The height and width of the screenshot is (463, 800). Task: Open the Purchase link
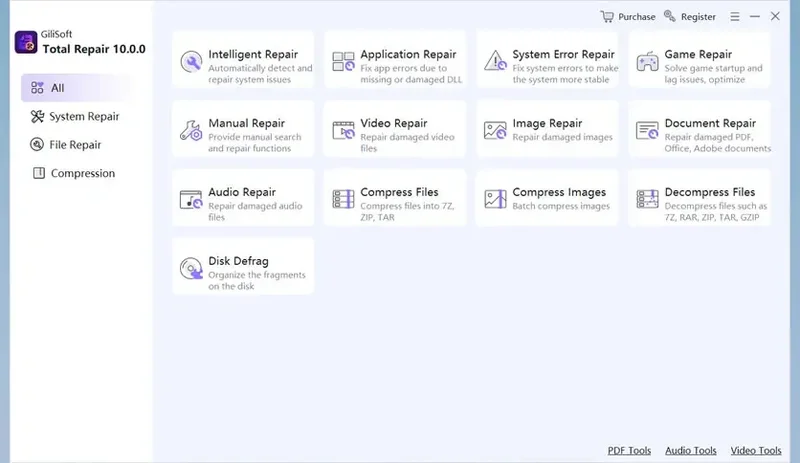pos(637,17)
